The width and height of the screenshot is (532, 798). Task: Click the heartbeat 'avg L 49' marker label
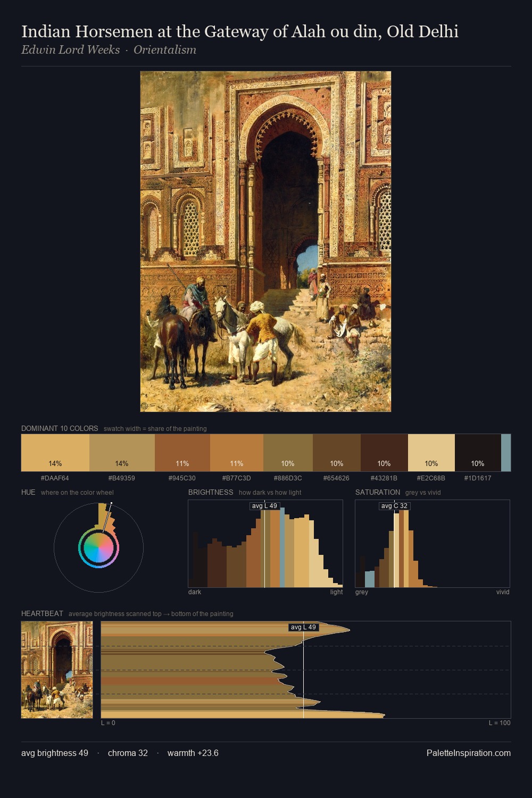[303, 627]
